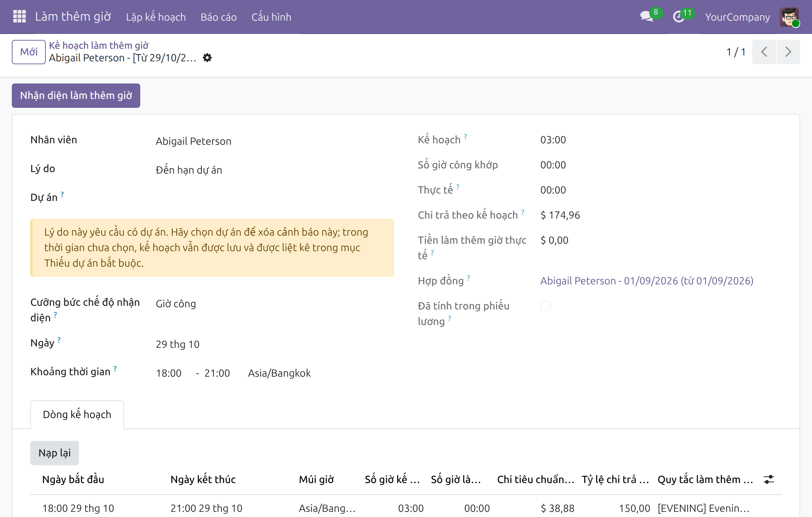The height and width of the screenshot is (517, 812).
Task: Open column options adjust icon
Action: pos(769,479)
